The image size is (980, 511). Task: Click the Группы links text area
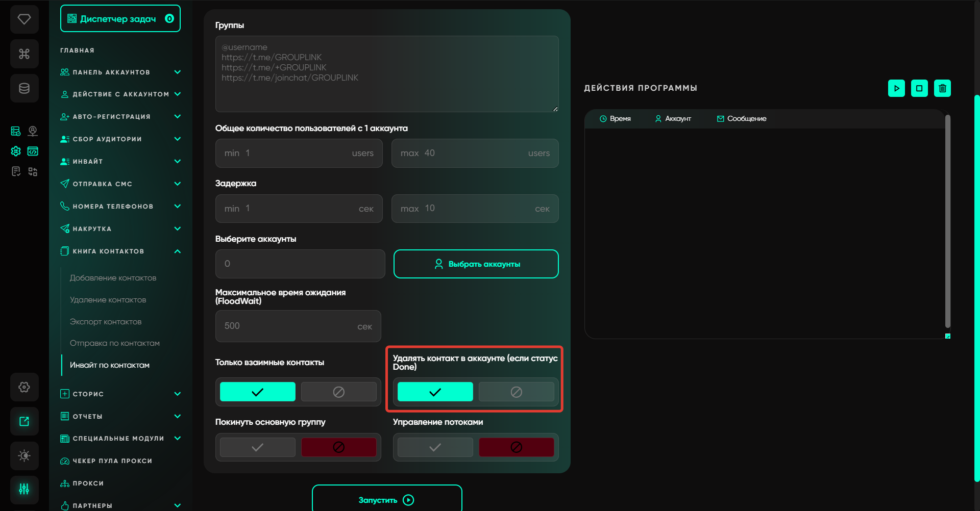(x=386, y=74)
